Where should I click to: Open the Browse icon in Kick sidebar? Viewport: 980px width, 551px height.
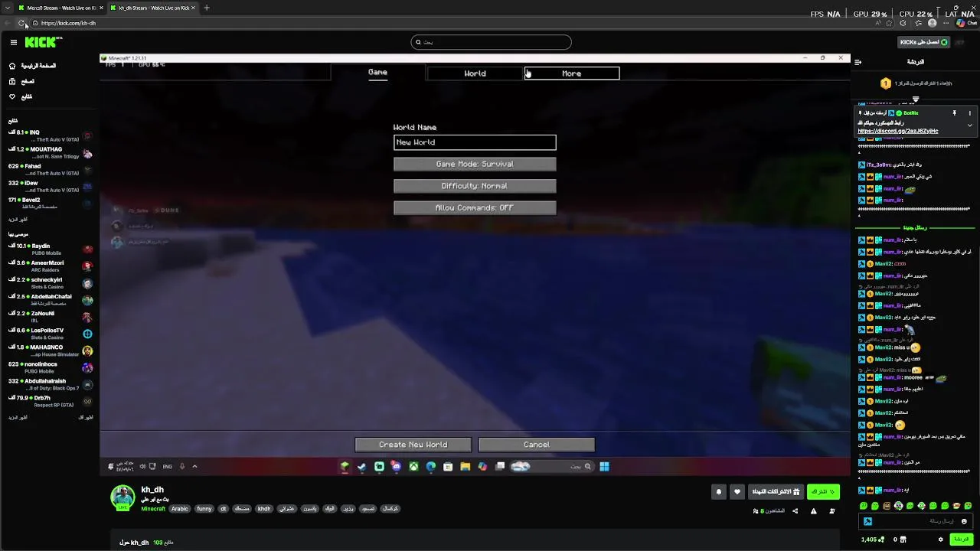click(x=12, y=81)
